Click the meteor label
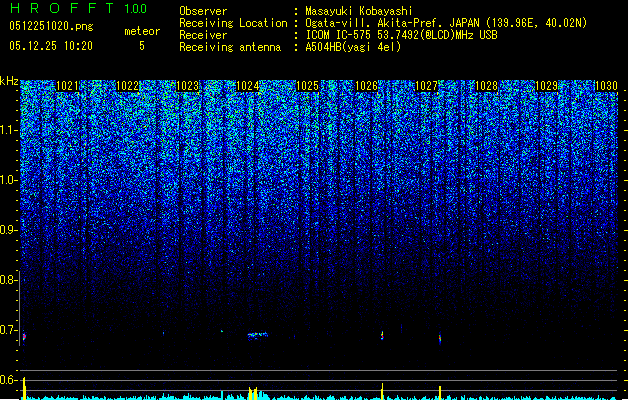Viewport: 629px width, 400px height. (142, 31)
